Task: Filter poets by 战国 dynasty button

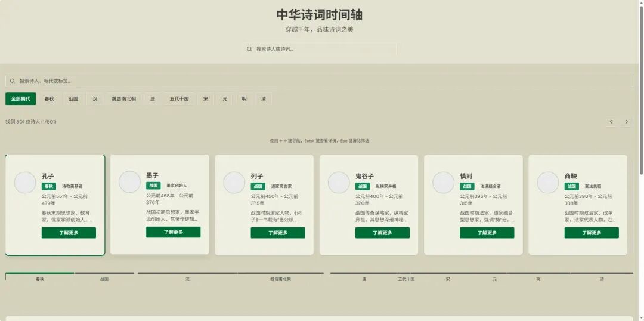Action: coord(73,99)
